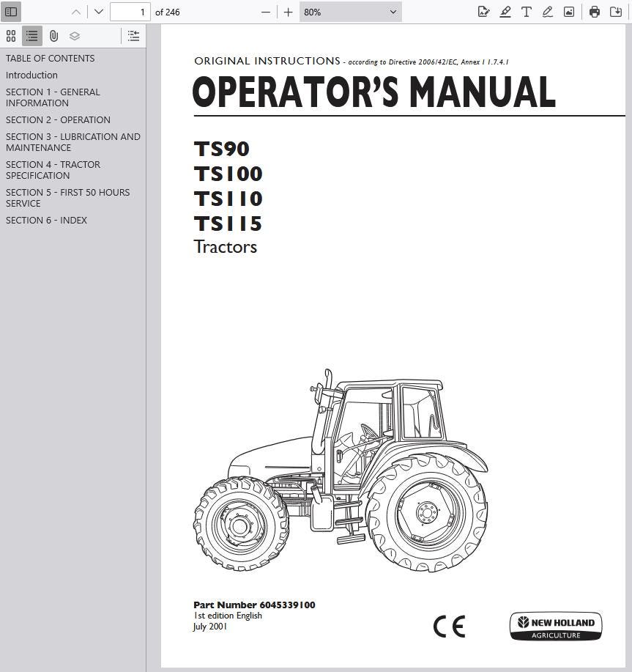This screenshot has height=672, width=632.
Task: Click the New Holland Agriculture logo
Action: click(x=556, y=626)
